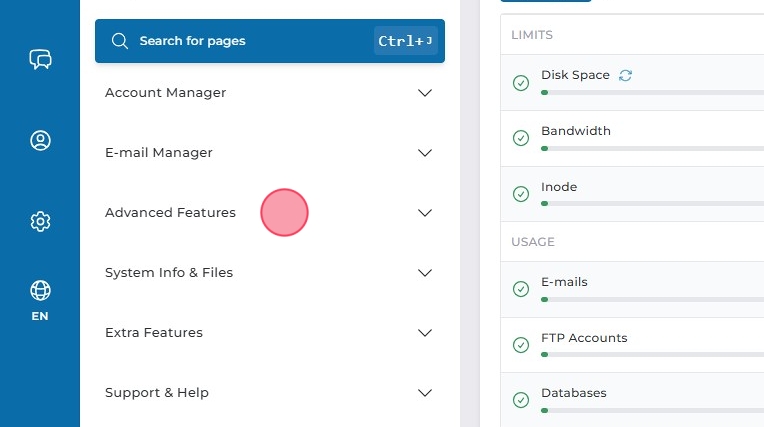Click the Bandwidth status check icon

point(521,138)
